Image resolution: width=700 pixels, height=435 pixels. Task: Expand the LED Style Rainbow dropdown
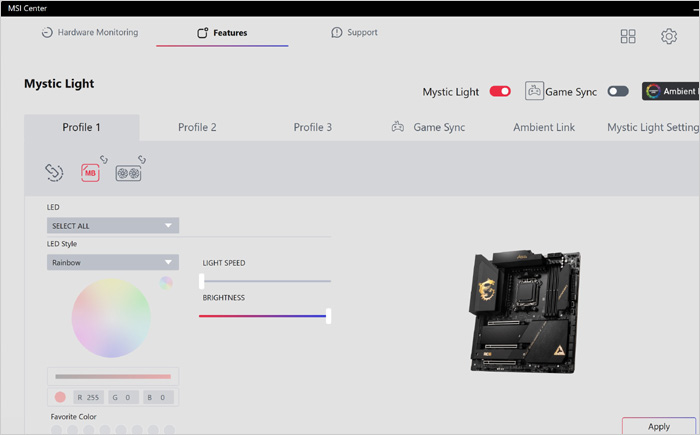(x=113, y=262)
